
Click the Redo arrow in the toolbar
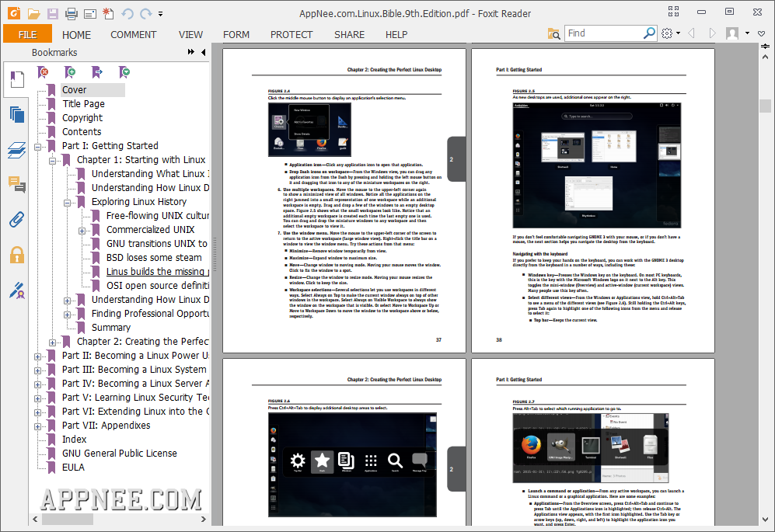point(146,13)
